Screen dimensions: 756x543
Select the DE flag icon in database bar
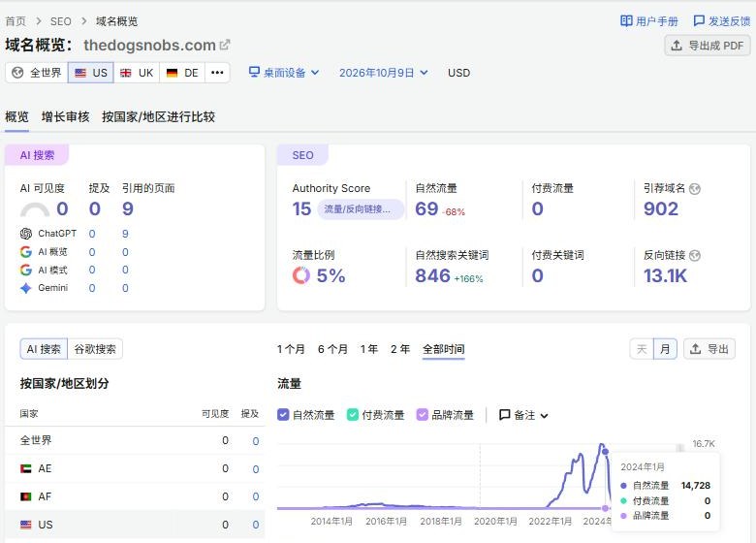click(x=172, y=73)
